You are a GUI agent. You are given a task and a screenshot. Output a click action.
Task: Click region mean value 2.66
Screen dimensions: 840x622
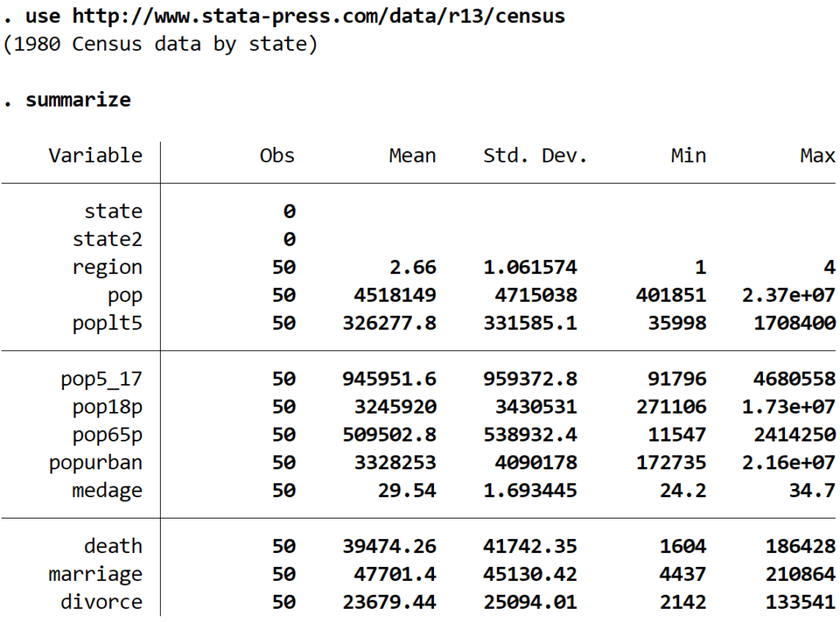coord(413,268)
